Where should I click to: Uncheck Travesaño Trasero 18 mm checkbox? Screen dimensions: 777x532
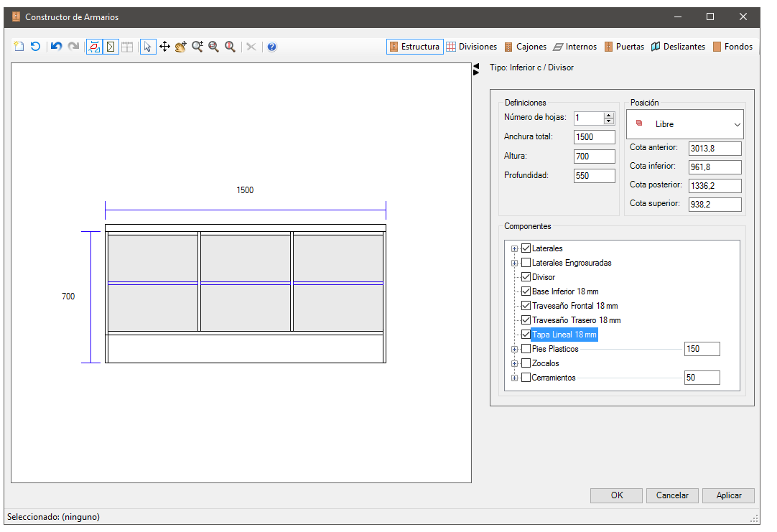tap(526, 320)
